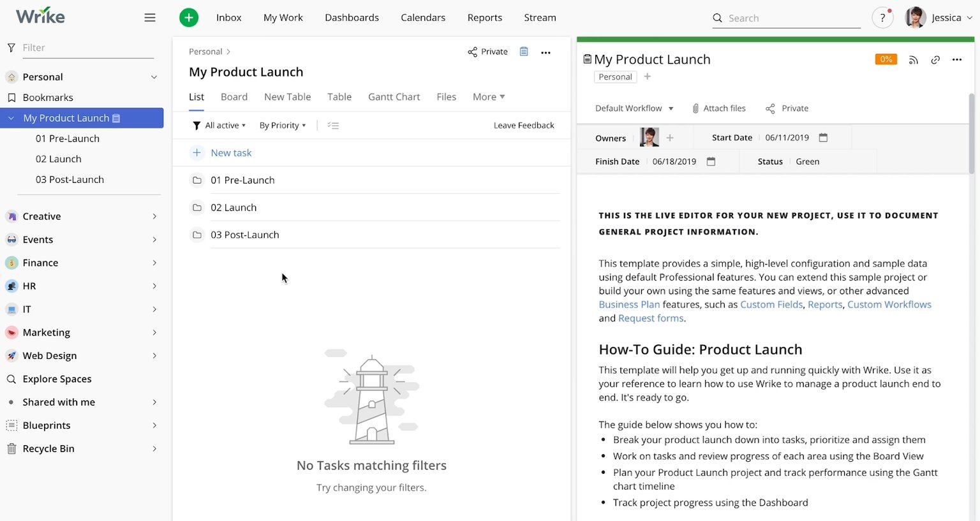
Task: Open the More views dropdown
Action: pyautogui.click(x=489, y=97)
